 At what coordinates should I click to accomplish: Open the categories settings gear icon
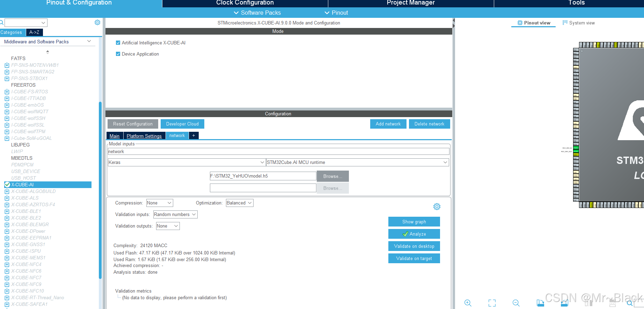97,22
